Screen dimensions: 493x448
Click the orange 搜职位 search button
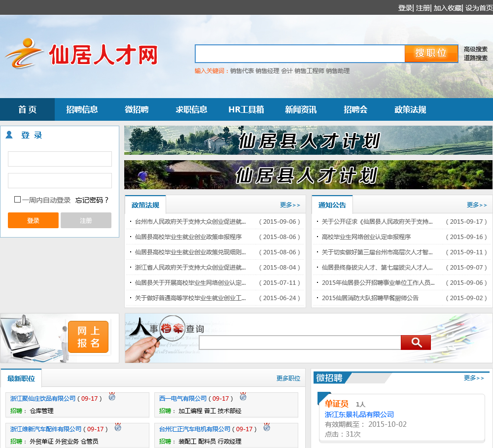click(x=431, y=53)
